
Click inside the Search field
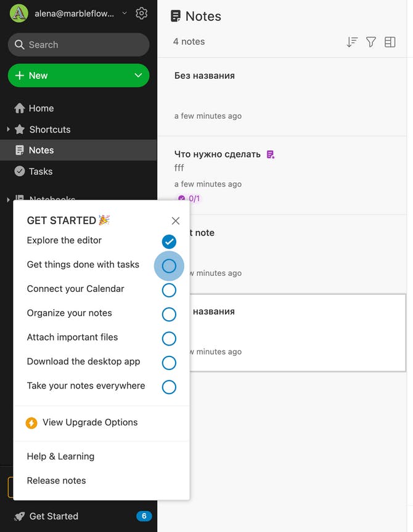click(78, 44)
